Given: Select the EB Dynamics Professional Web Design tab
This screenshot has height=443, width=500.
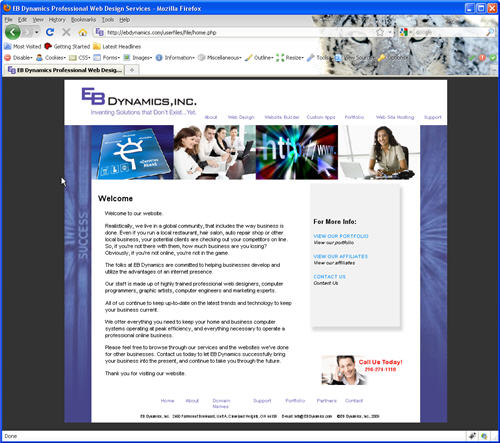Looking at the screenshot, I should 64,70.
